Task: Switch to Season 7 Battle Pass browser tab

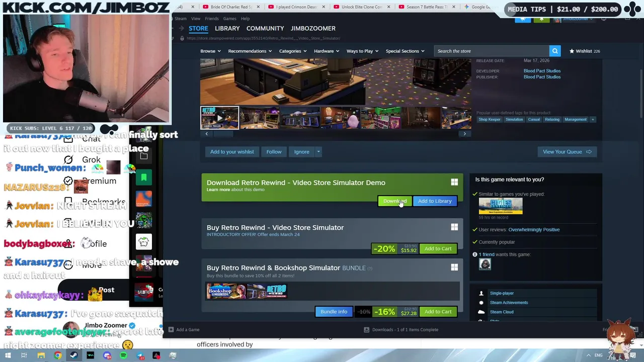Action: pos(428,7)
